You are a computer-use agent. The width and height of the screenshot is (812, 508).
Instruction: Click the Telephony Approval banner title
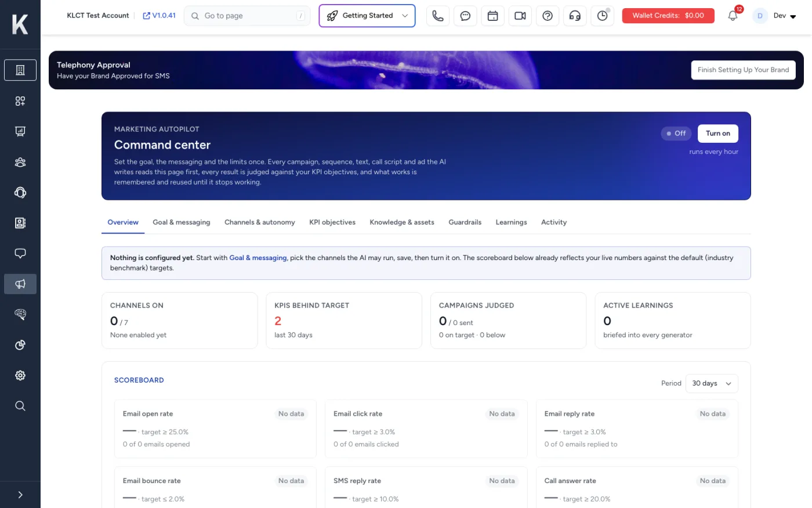(93, 65)
